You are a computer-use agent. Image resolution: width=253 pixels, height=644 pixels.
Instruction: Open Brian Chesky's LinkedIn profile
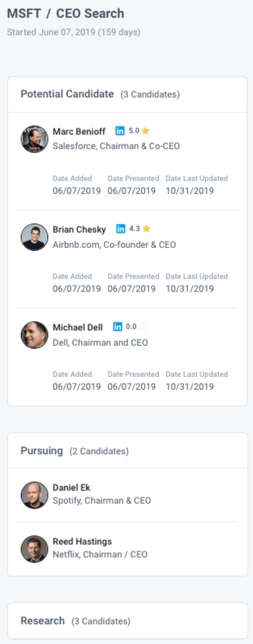click(121, 229)
